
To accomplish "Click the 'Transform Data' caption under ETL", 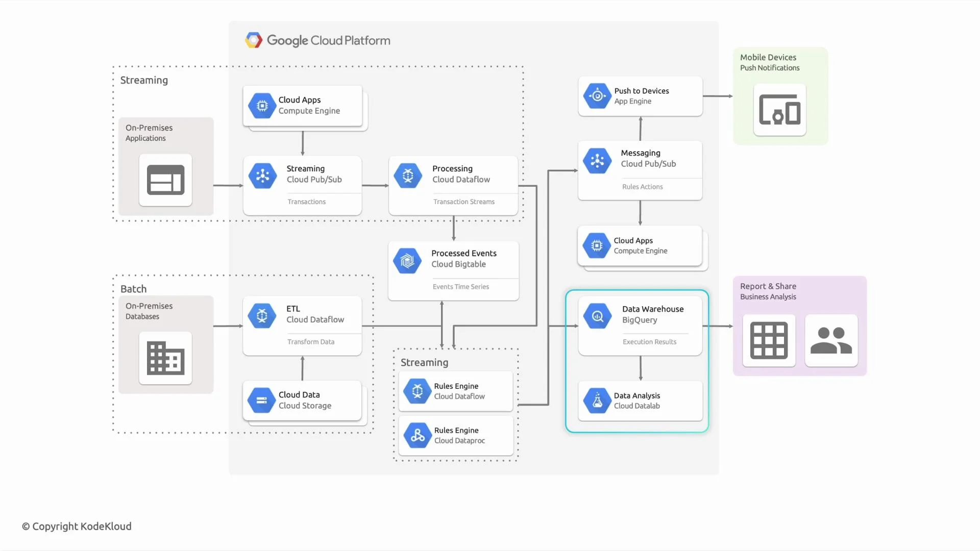I will pos(310,342).
